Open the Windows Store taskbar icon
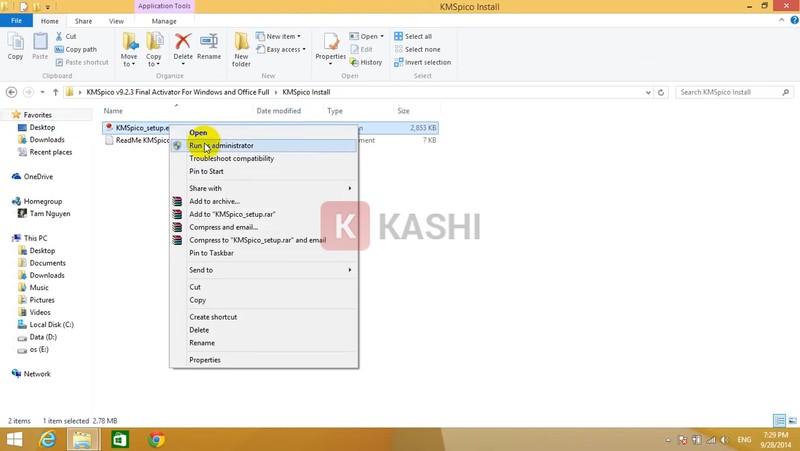Image resolution: width=800 pixels, height=451 pixels. [x=120, y=440]
